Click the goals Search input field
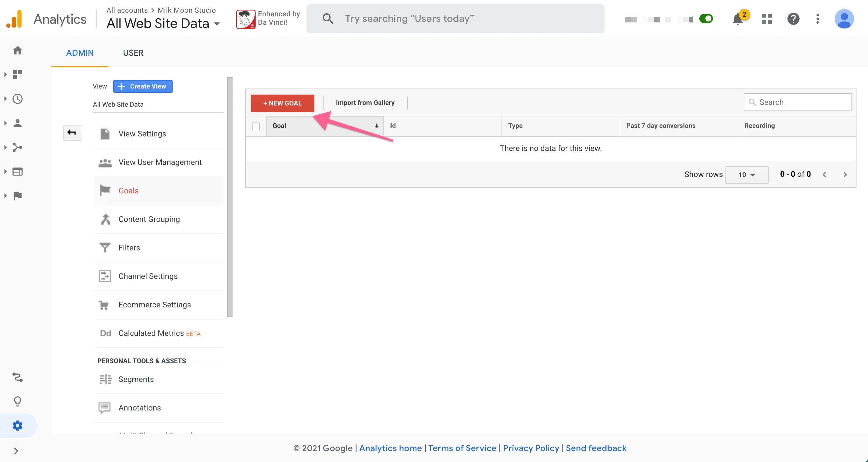868x462 pixels. [797, 102]
